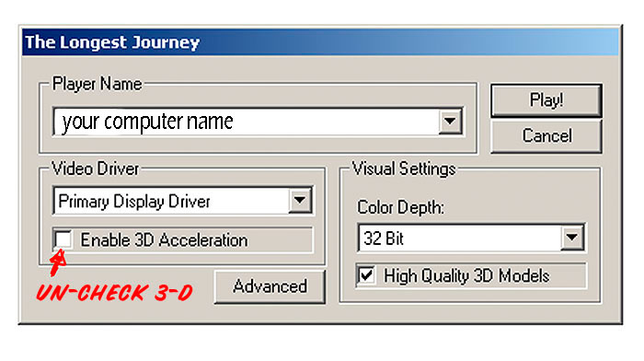The width and height of the screenshot is (644, 361).
Task: Click the Enable 3D Acceleration label
Action: 164,240
